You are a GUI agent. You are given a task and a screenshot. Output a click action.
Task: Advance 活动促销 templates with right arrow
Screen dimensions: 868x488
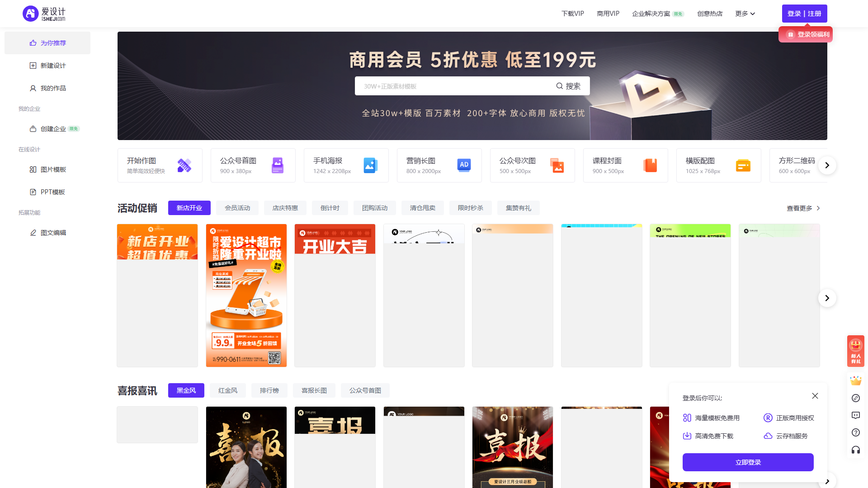[x=827, y=298]
